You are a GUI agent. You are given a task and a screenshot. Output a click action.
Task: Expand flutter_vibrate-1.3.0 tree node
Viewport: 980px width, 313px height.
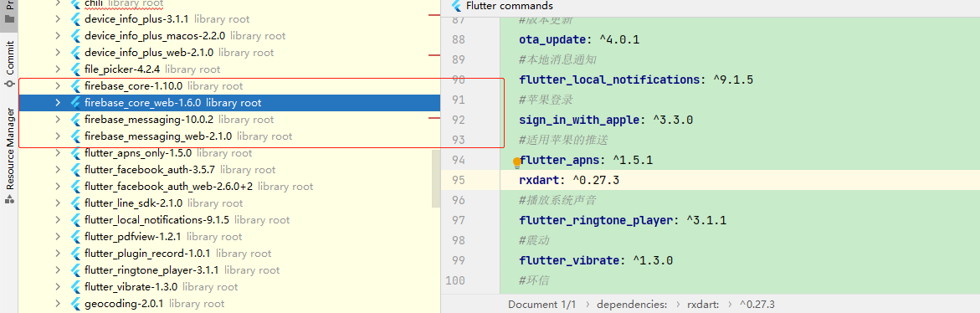click(58, 287)
